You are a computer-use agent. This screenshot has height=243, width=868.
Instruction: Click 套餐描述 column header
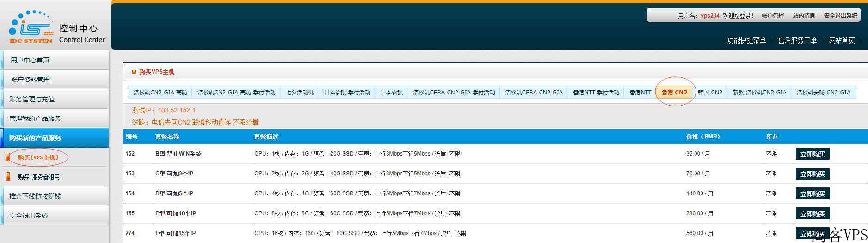point(266,137)
